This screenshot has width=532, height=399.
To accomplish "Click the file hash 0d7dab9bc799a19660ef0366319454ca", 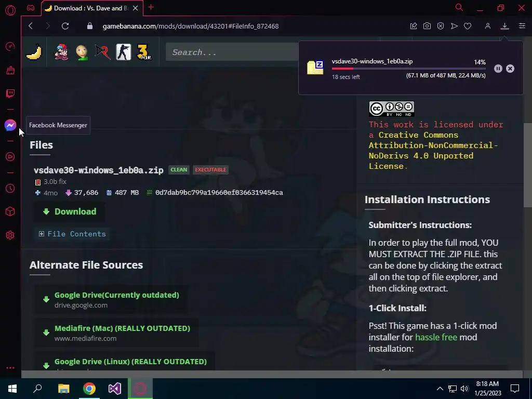I will tap(219, 192).
